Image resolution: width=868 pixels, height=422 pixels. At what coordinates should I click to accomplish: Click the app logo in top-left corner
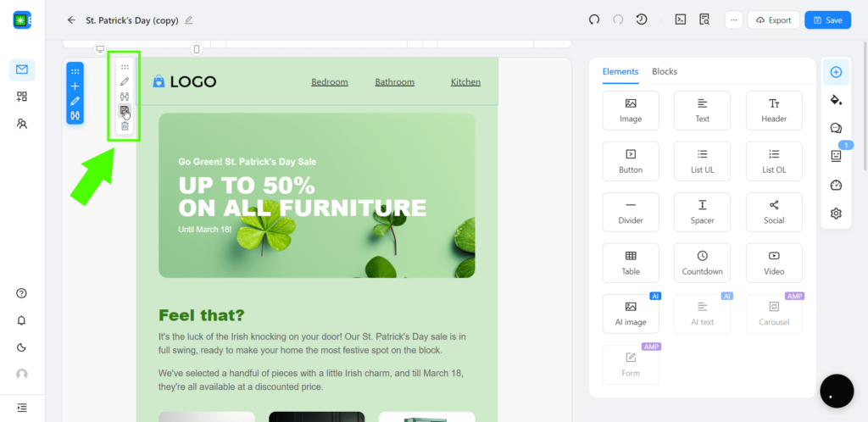tap(22, 19)
